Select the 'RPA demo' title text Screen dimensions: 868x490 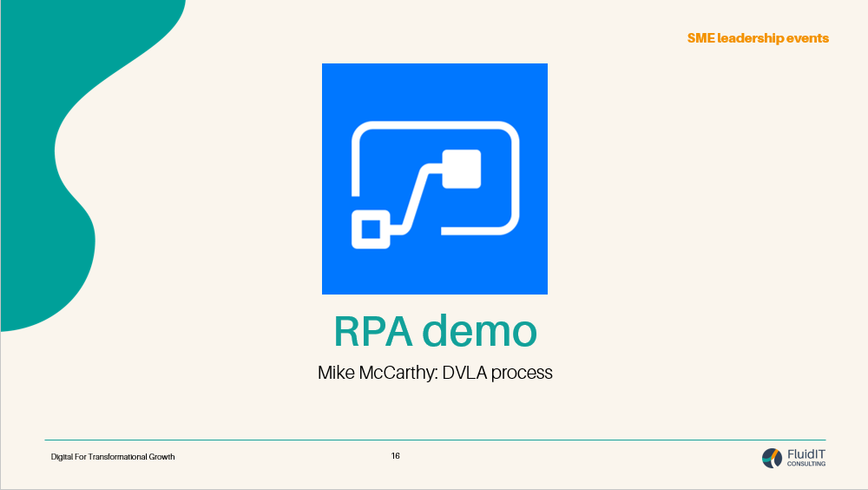point(435,331)
